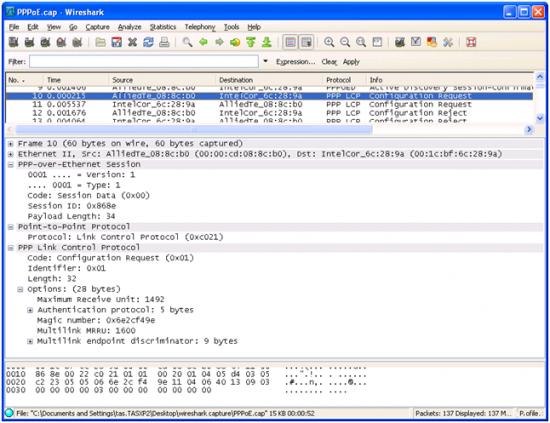Screen dimensions: 550x423
Task: Open a capture file with folder icon
Action: coord(101,42)
